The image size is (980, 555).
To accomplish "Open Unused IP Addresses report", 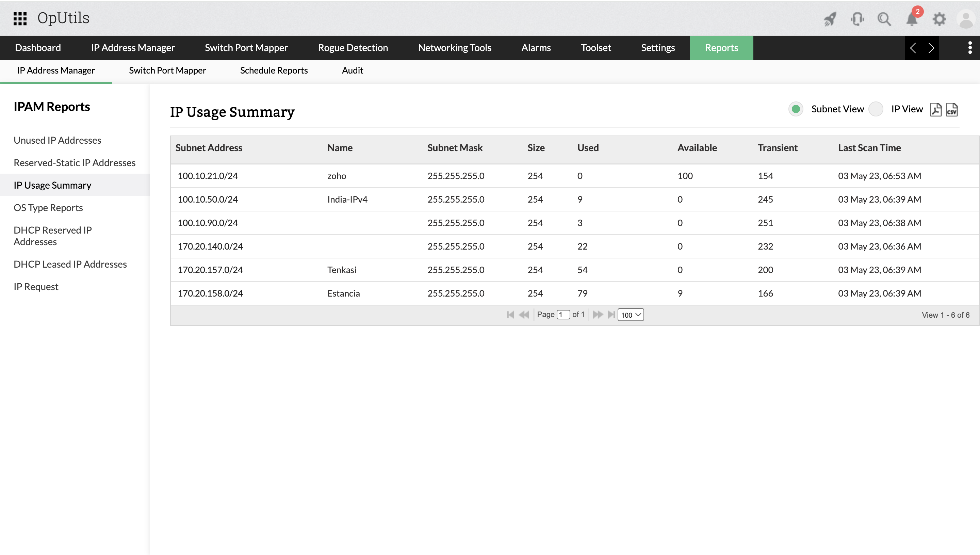I will tap(57, 140).
